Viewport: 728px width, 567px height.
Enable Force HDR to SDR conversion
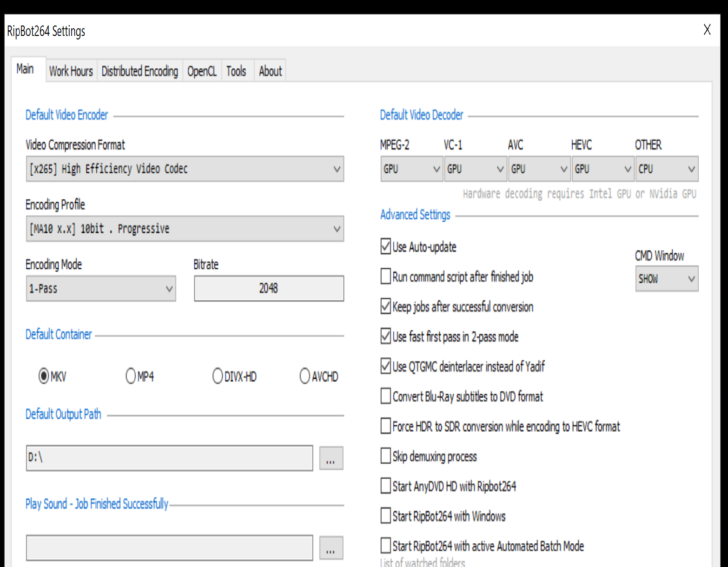pos(386,426)
